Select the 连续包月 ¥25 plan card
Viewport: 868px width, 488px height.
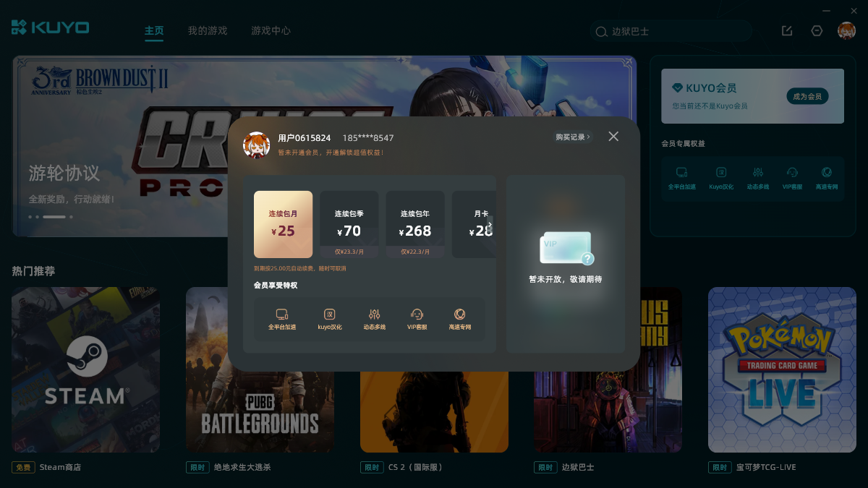[x=283, y=224]
